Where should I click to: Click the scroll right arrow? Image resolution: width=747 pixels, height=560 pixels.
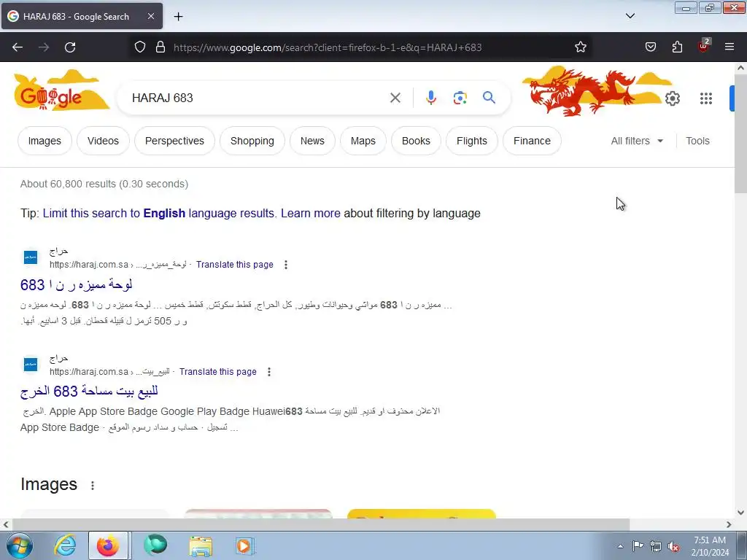pyautogui.click(x=729, y=524)
